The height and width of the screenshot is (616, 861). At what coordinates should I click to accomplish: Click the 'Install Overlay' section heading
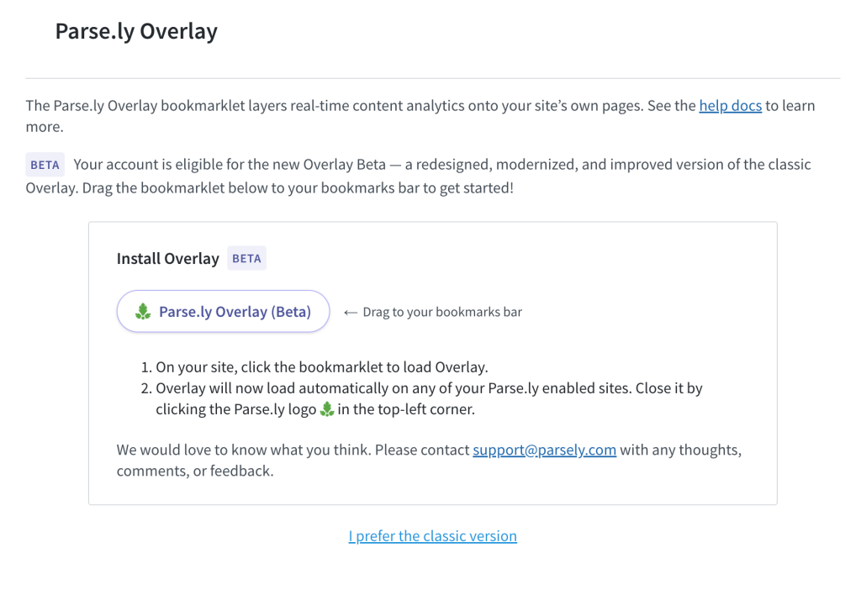coord(167,258)
